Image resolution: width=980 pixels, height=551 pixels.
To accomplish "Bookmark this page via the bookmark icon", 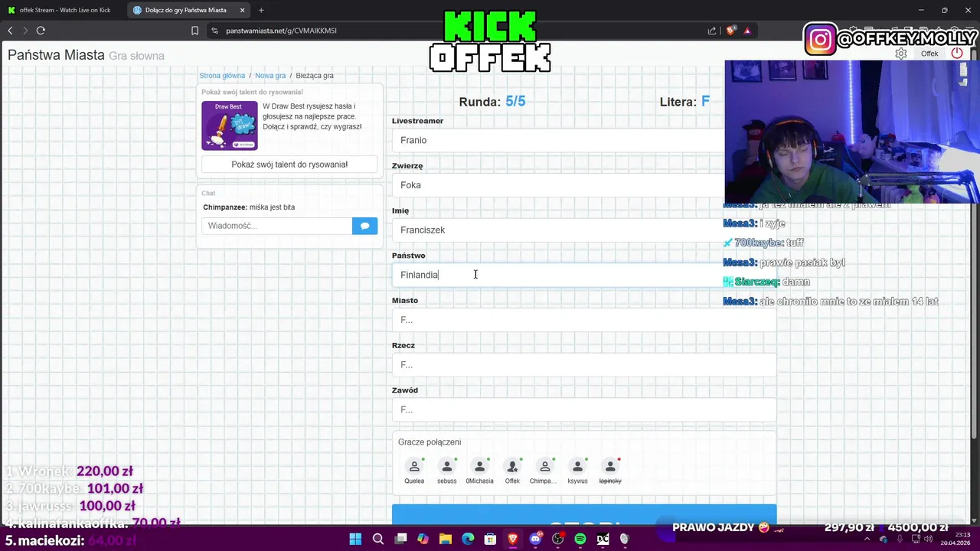I will point(194,31).
